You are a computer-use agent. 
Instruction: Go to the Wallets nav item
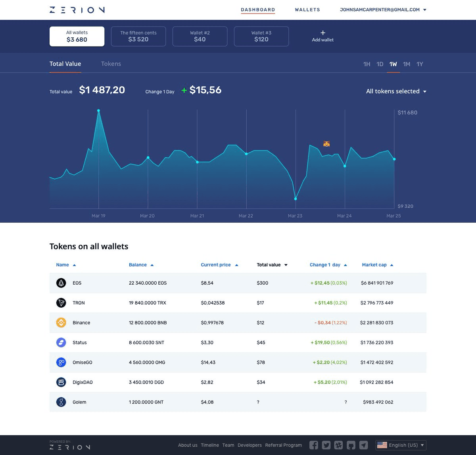click(307, 10)
